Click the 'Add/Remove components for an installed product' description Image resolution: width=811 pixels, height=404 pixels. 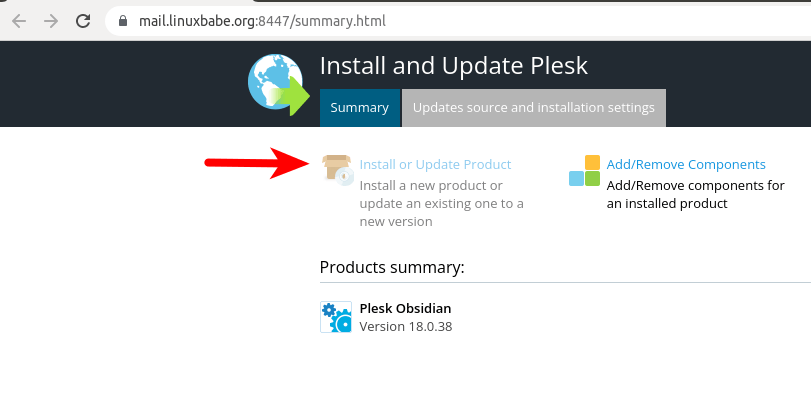(x=695, y=194)
